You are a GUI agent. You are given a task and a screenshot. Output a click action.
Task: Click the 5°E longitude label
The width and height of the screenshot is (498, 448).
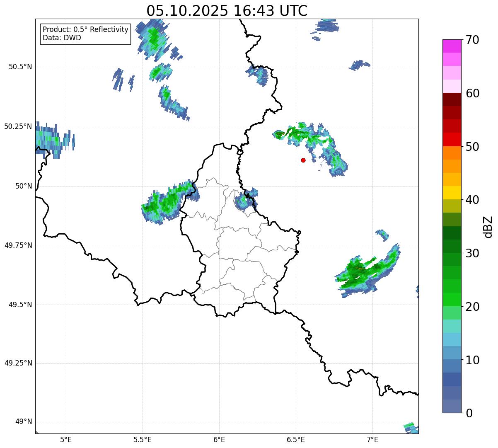click(66, 440)
